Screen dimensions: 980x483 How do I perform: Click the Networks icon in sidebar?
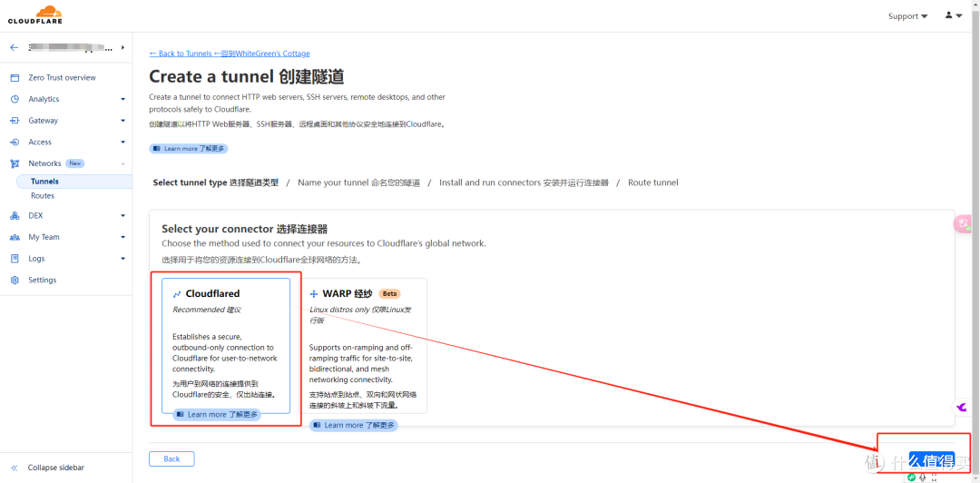pyautogui.click(x=15, y=163)
